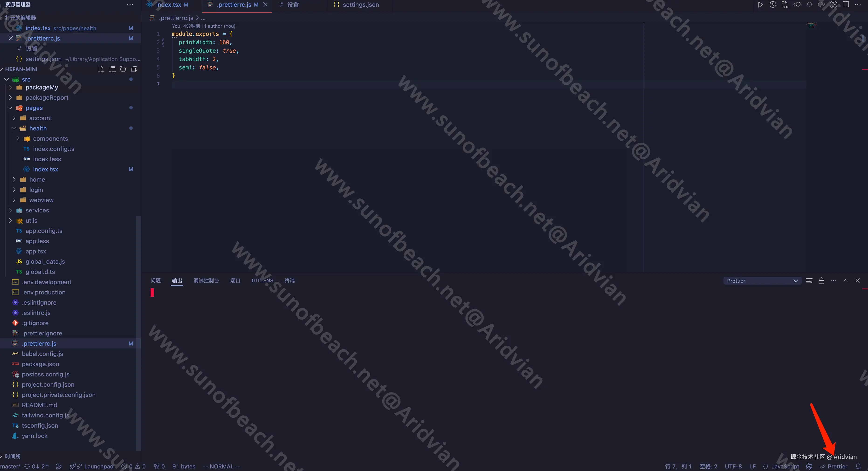Collapse the health folder

[x=38, y=128]
